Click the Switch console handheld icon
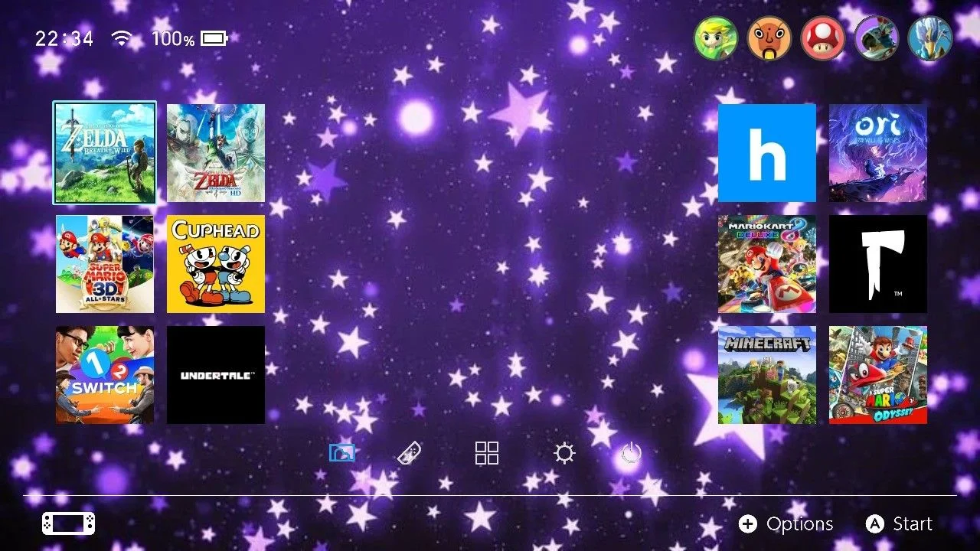 [x=69, y=523]
